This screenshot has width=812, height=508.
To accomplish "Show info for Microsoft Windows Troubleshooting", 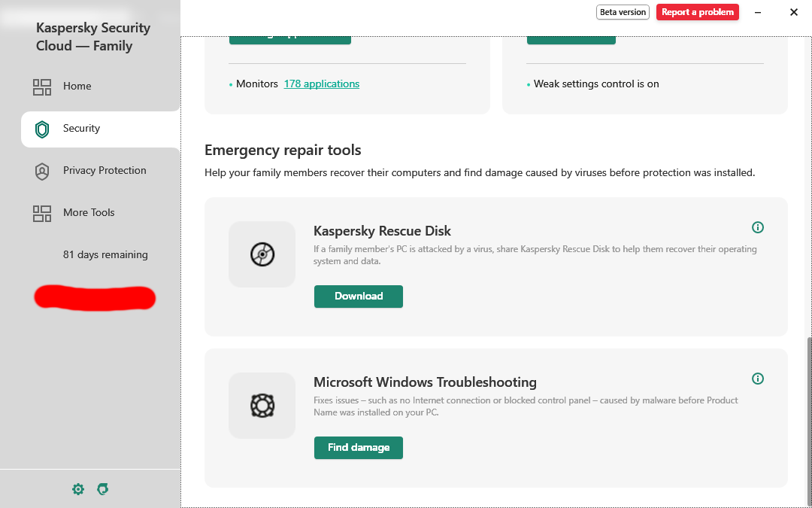I will tap(758, 379).
